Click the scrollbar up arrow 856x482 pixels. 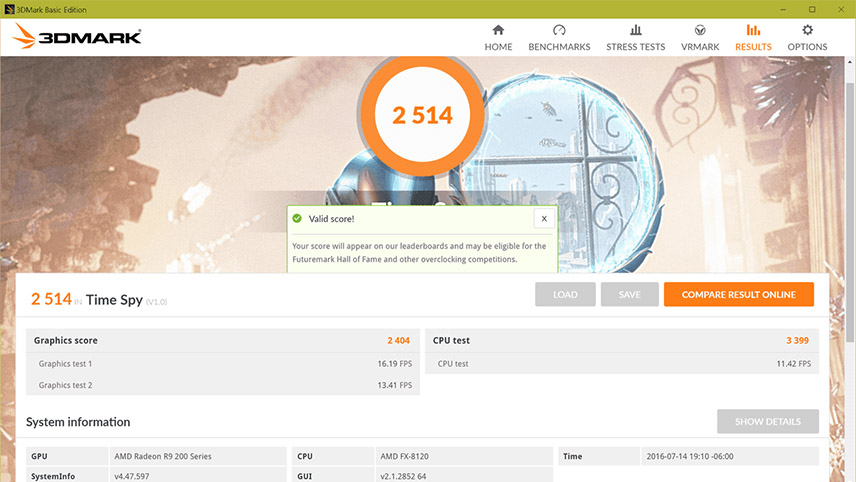(850, 62)
